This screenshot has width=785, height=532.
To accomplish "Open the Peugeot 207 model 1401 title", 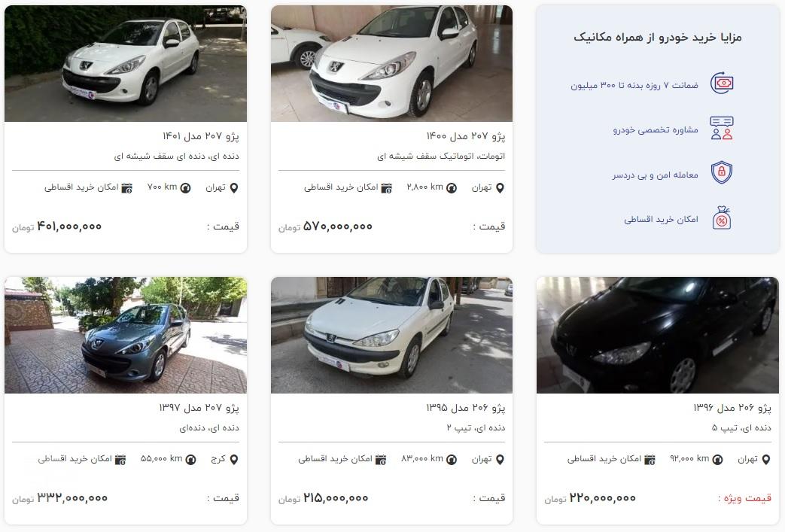I will [x=201, y=136].
